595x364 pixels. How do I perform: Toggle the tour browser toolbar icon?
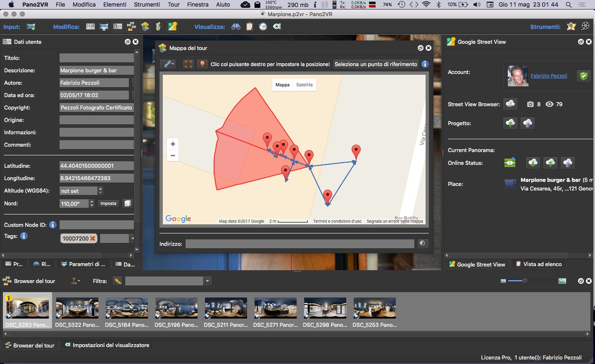131,26
